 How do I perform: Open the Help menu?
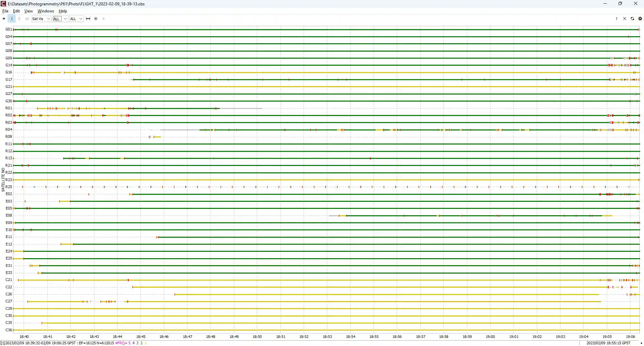(63, 11)
